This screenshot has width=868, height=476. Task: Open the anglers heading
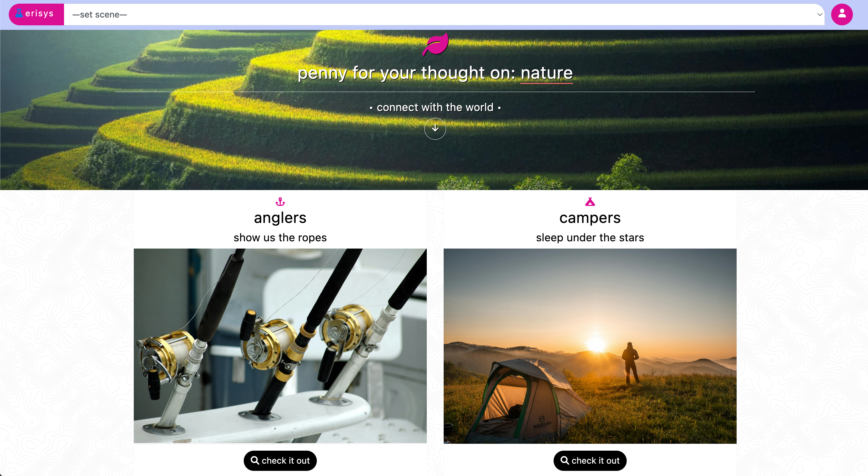point(280,218)
